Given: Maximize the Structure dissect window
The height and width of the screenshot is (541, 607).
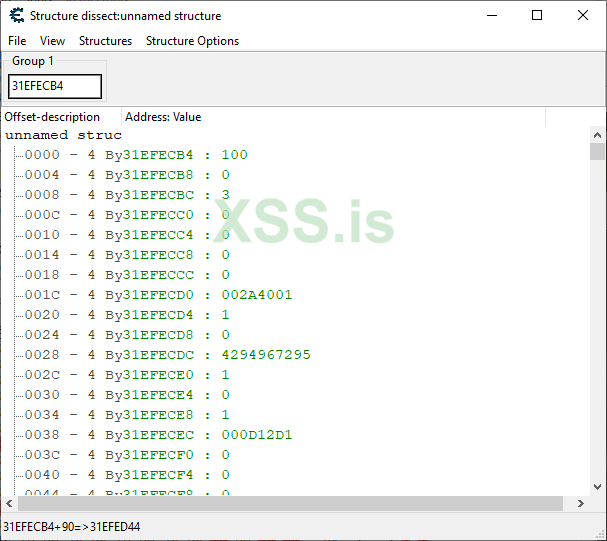Looking at the screenshot, I should 537,15.
